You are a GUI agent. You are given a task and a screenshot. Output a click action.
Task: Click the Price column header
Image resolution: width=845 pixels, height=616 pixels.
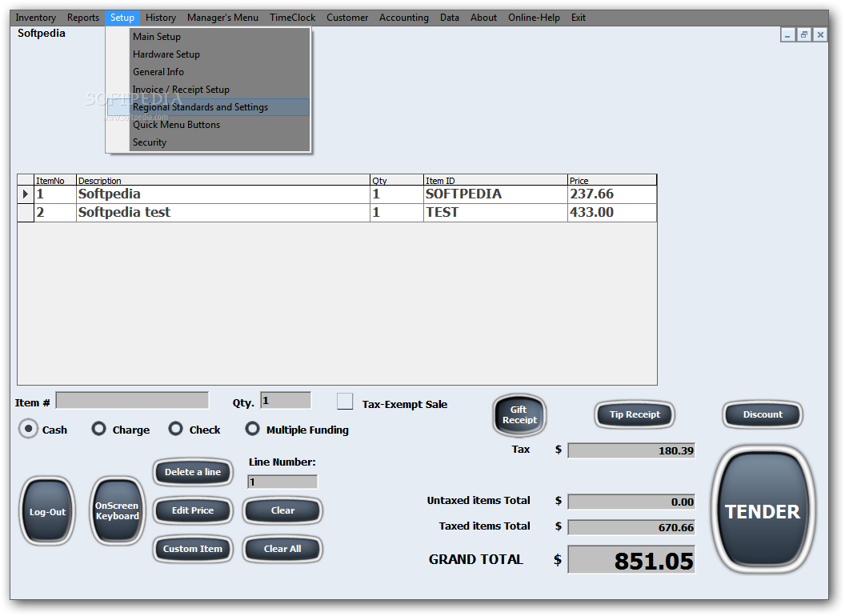click(x=612, y=181)
